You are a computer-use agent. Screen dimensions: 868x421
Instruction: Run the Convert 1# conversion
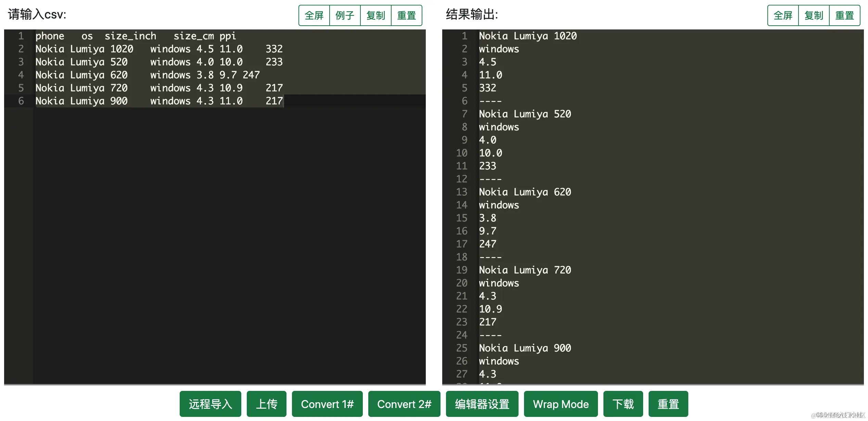327,404
